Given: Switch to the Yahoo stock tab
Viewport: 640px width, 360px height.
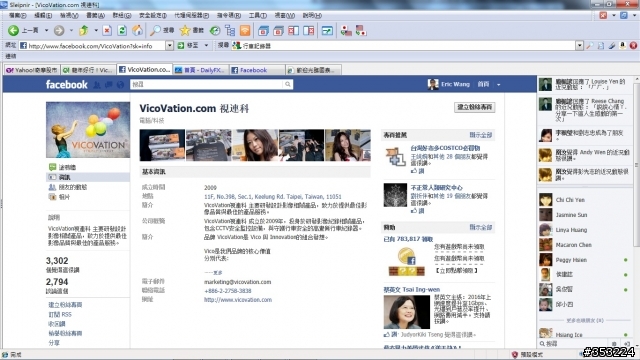Looking at the screenshot, I should (x=32, y=70).
